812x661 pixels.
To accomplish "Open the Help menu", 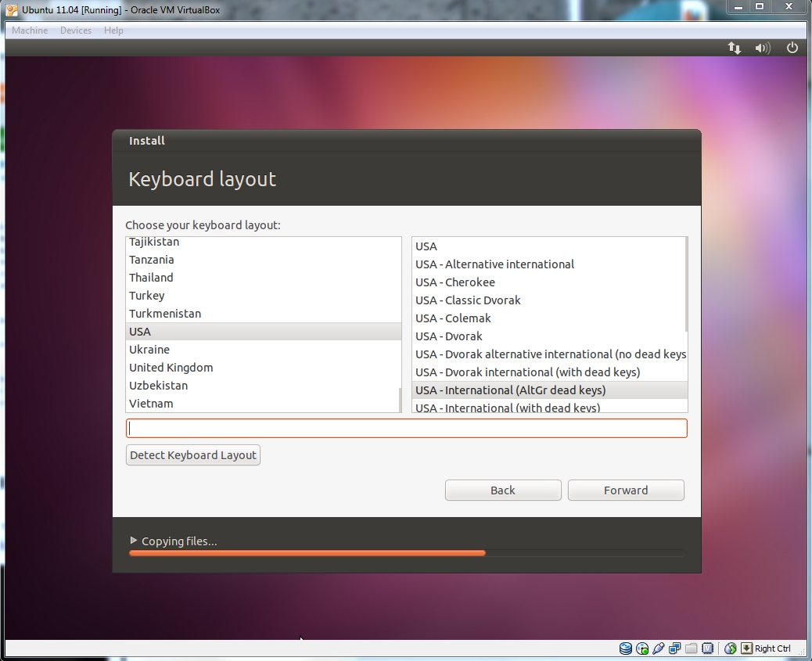I will coord(113,31).
